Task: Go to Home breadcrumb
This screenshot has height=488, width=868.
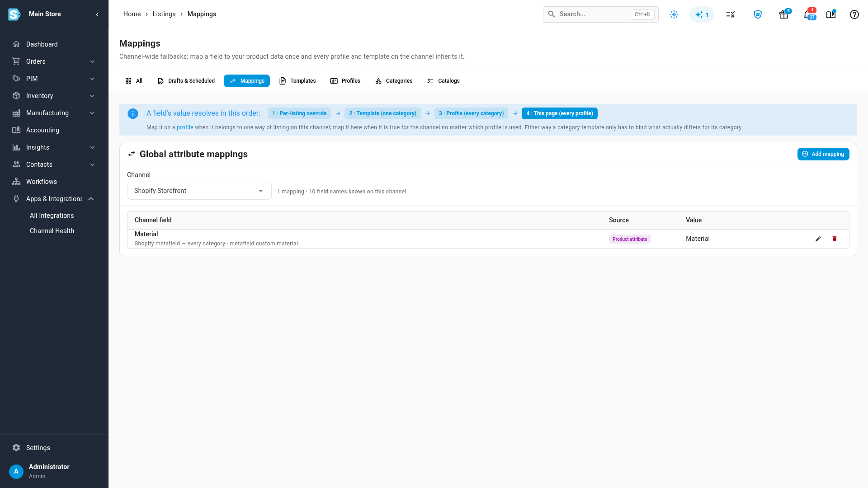Action: coord(132,14)
